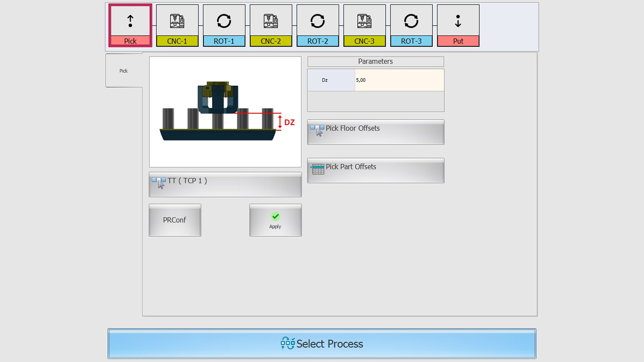The width and height of the screenshot is (644, 362).
Task: Click the Dz label cell
Action: [x=331, y=80]
